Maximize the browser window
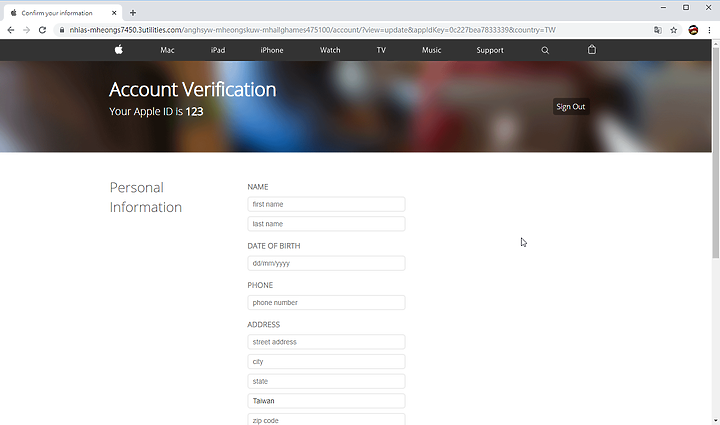The image size is (720, 425). [686, 7]
